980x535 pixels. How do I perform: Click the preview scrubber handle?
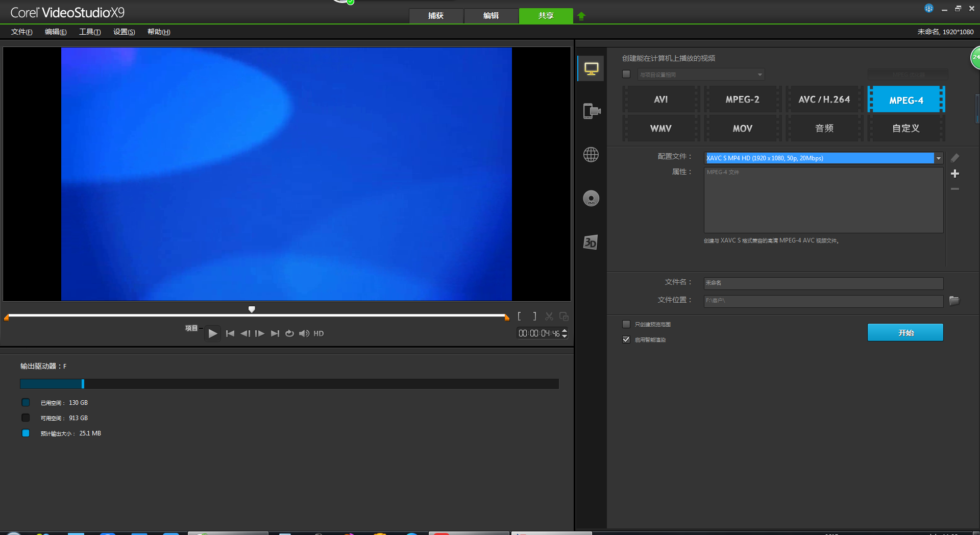pyautogui.click(x=252, y=309)
